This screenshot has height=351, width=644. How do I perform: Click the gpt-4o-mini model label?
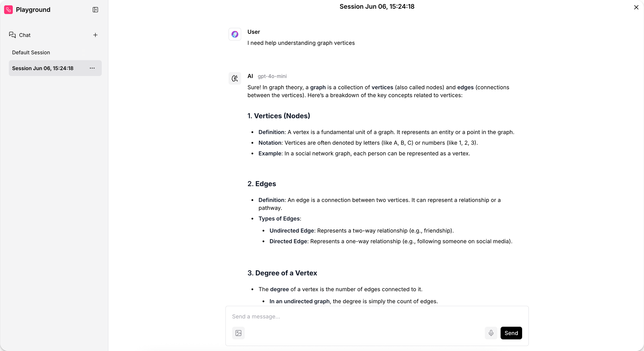272,76
